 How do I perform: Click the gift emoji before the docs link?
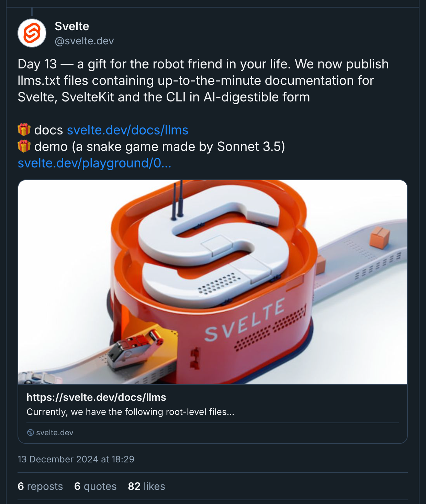tap(23, 130)
